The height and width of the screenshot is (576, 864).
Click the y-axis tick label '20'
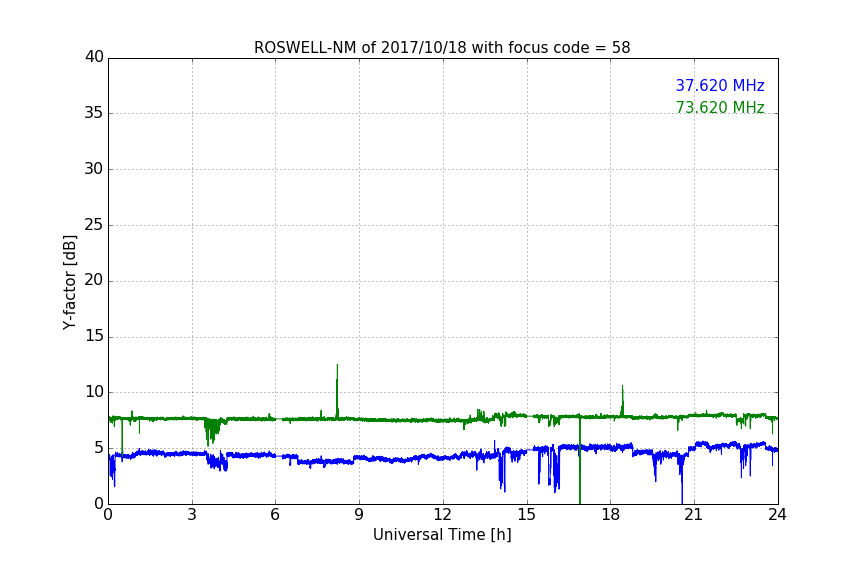[94, 281]
